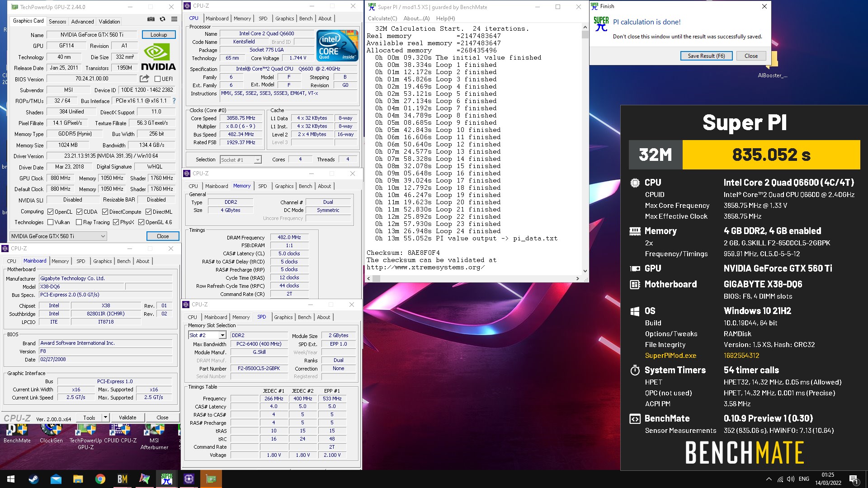This screenshot has height=488, width=868.
Task: Toggle the OpenCL checkbox
Action: tap(51, 211)
